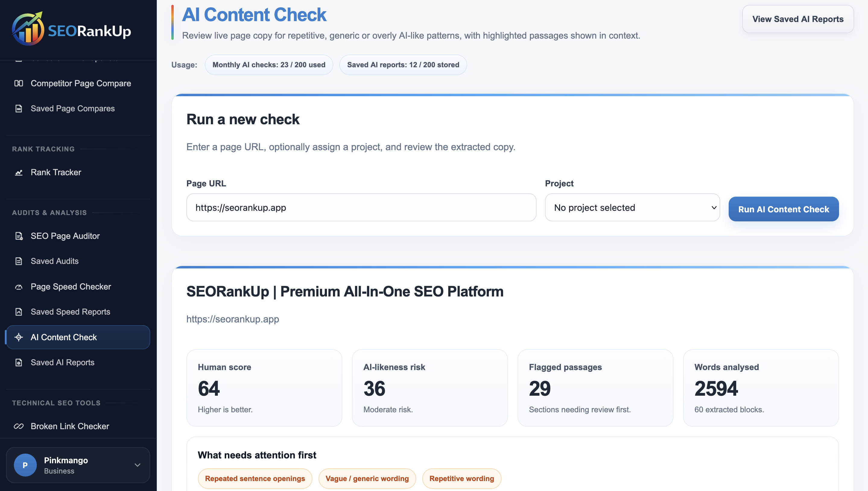Click View Saved AI Reports button

tap(798, 19)
